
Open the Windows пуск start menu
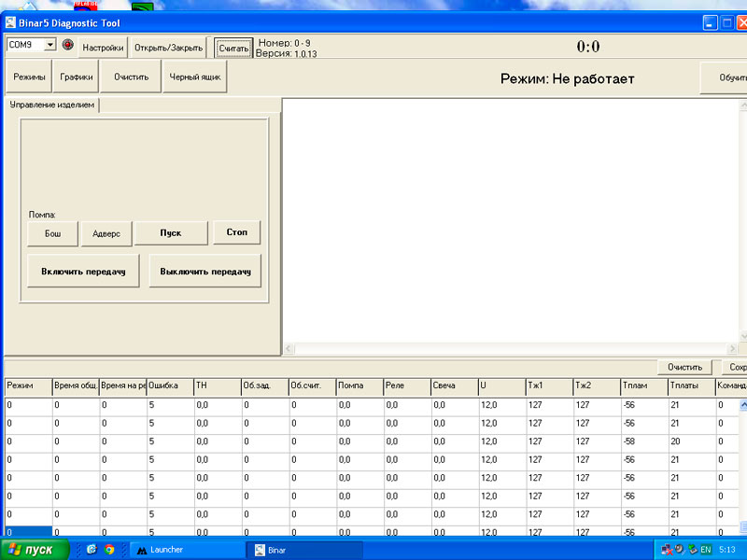35,550
